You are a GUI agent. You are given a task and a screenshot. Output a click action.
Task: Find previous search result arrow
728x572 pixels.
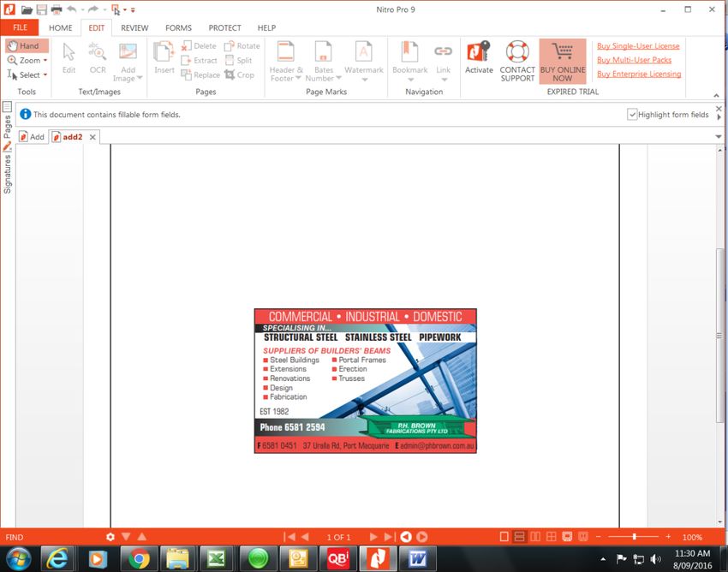click(142, 537)
